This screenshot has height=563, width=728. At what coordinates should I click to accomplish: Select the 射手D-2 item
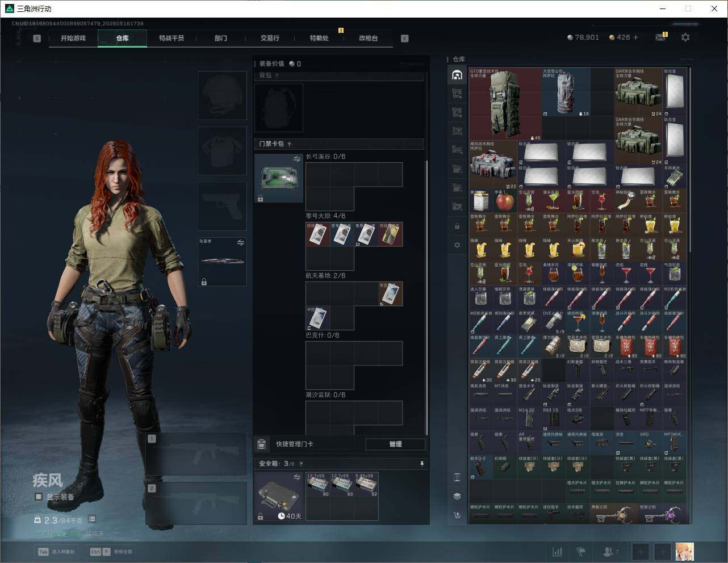click(x=481, y=467)
